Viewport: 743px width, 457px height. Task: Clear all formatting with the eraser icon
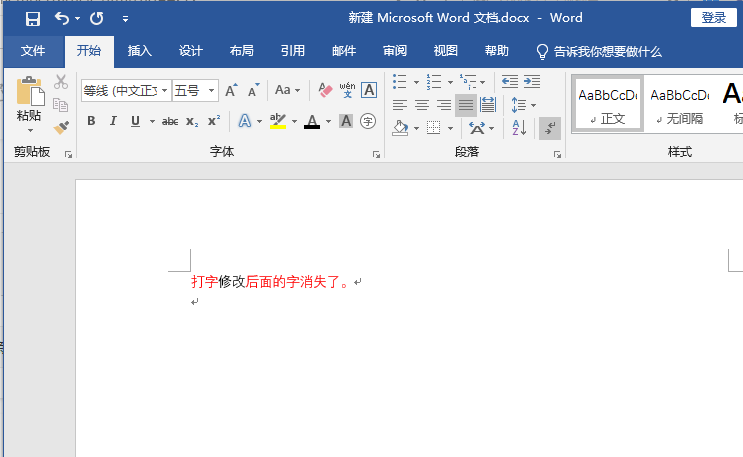click(x=325, y=90)
